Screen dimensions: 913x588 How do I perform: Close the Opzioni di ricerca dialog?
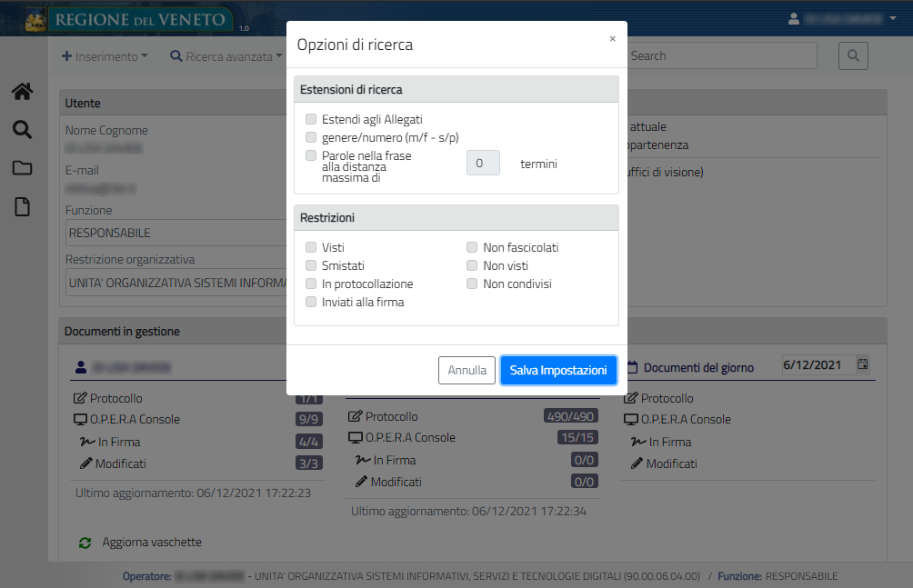613,39
